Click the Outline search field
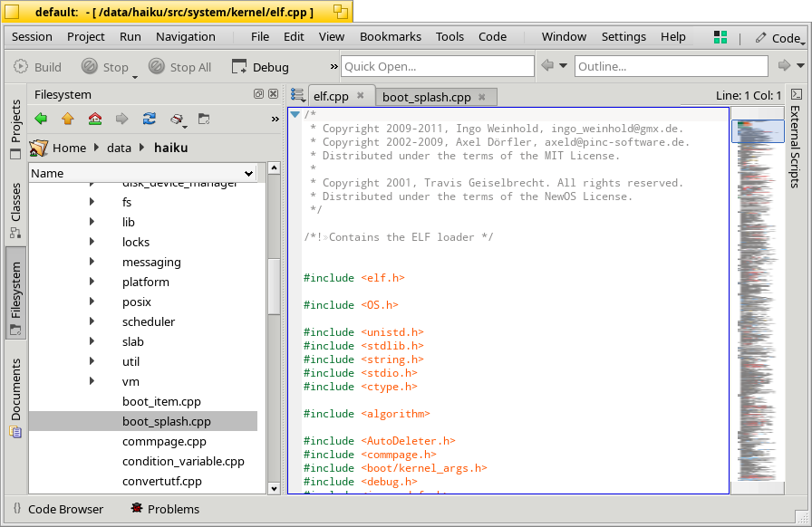 [672, 66]
